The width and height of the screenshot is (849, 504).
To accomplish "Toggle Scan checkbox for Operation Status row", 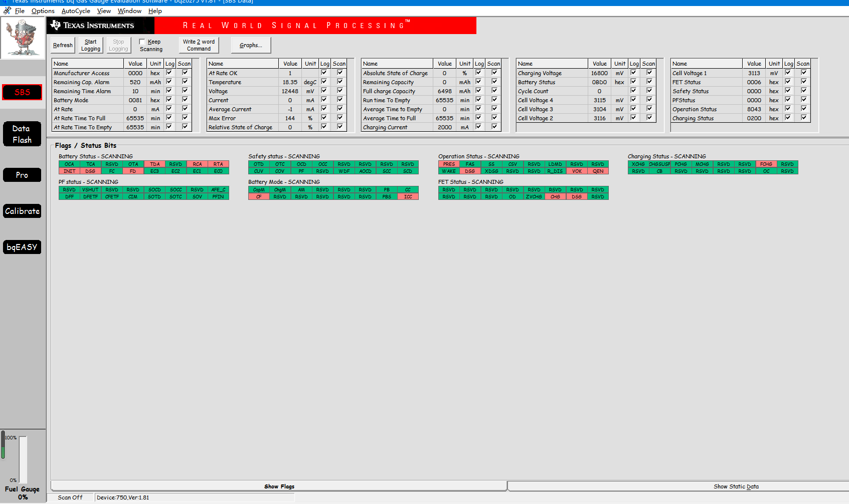I will pos(804,109).
